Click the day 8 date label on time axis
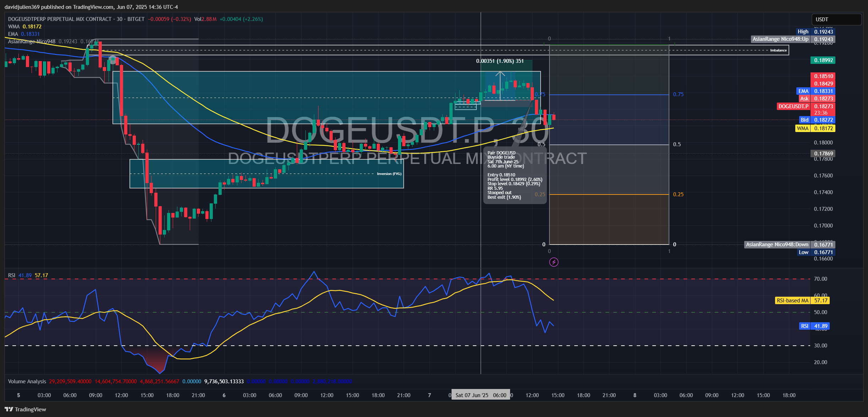868x417 pixels. click(x=635, y=395)
